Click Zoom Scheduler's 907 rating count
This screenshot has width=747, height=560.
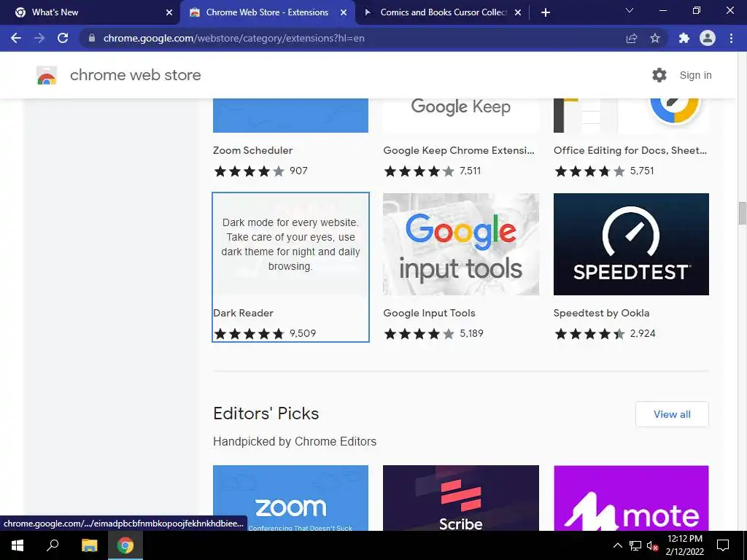[x=298, y=171]
